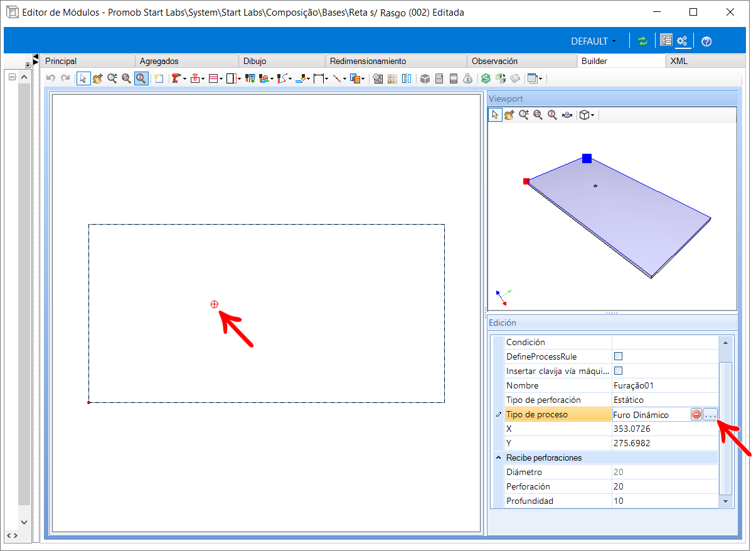Open the viewport cube view dropdown
Image resolution: width=756 pixels, height=551 pixels.
pyautogui.click(x=587, y=115)
